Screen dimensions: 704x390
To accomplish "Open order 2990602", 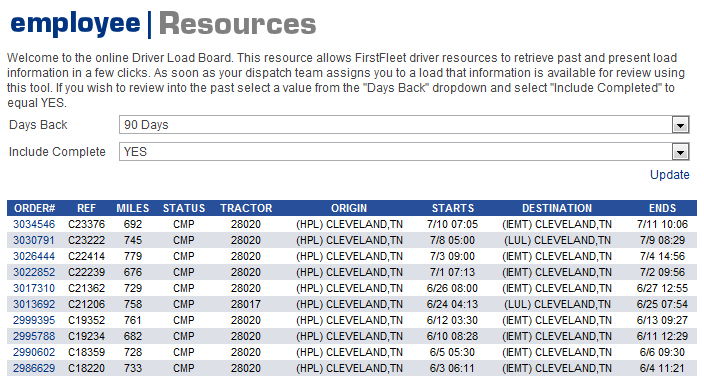I will (x=34, y=352).
